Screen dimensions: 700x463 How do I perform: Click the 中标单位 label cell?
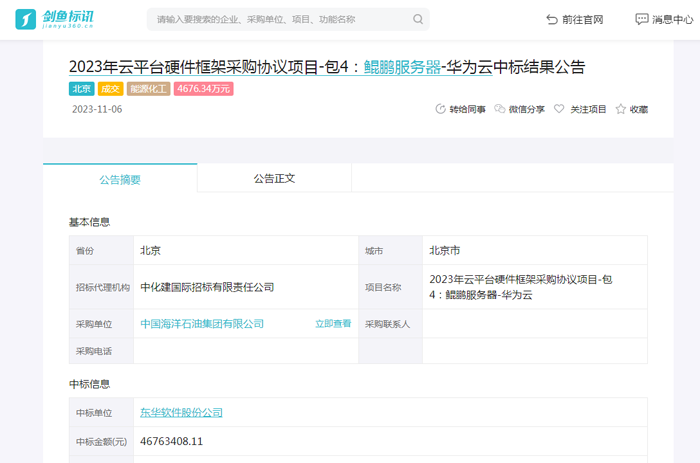[x=101, y=413]
